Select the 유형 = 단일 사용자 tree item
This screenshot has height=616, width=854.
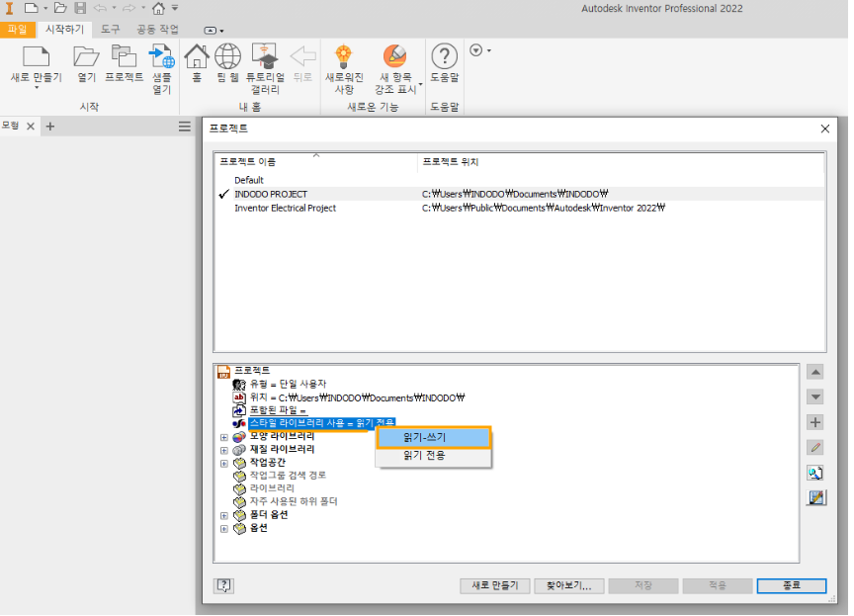coord(288,384)
